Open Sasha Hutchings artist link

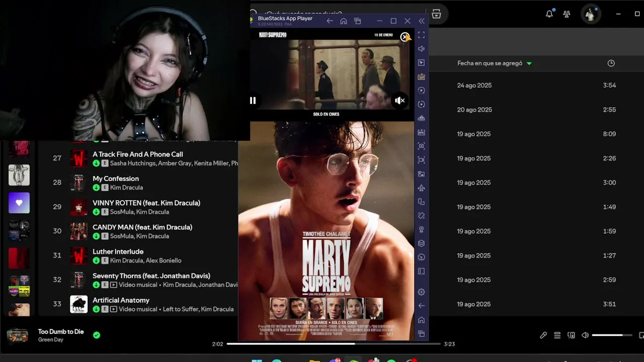pyautogui.click(x=133, y=163)
